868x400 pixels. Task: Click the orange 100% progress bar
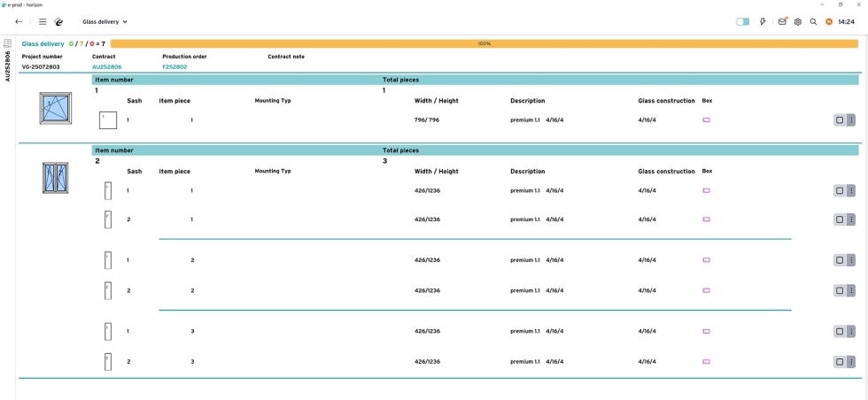(484, 43)
